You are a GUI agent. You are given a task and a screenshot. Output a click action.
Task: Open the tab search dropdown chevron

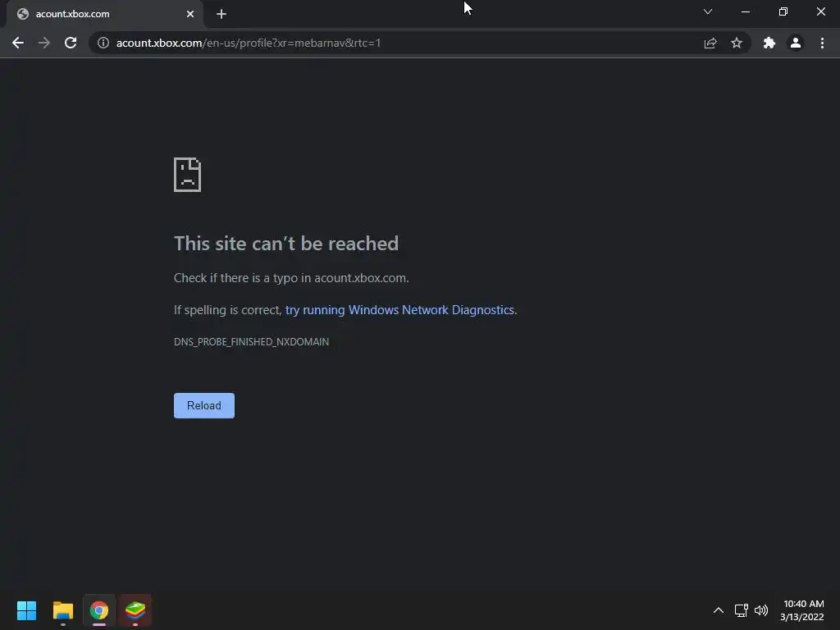click(x=708, y=11)
